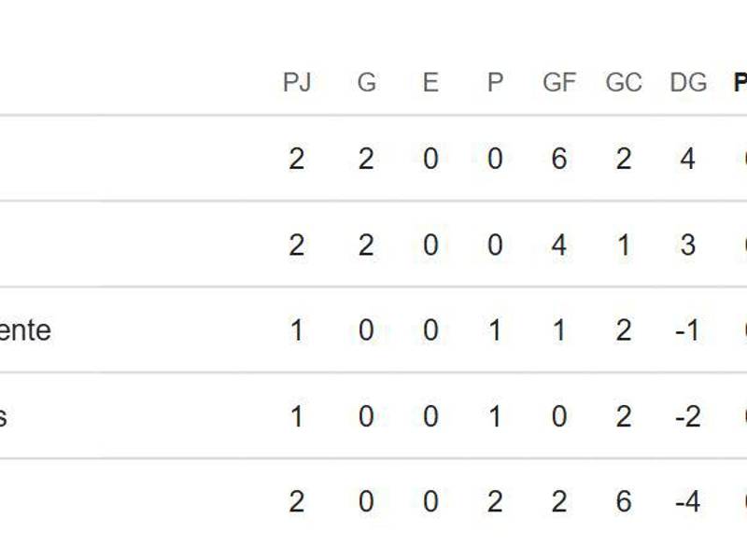The image size is (747, 560).
Task: Click the bold points header at right edge
Action: click(740, 83)
